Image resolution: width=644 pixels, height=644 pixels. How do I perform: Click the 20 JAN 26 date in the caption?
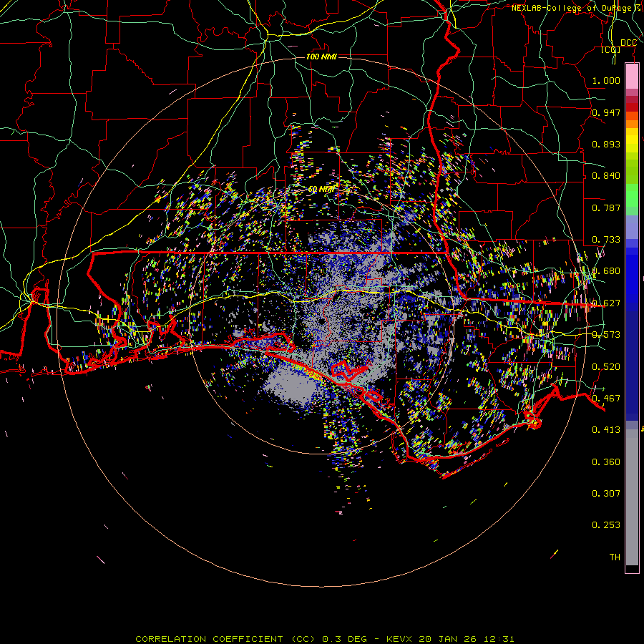tap(447, 639)
